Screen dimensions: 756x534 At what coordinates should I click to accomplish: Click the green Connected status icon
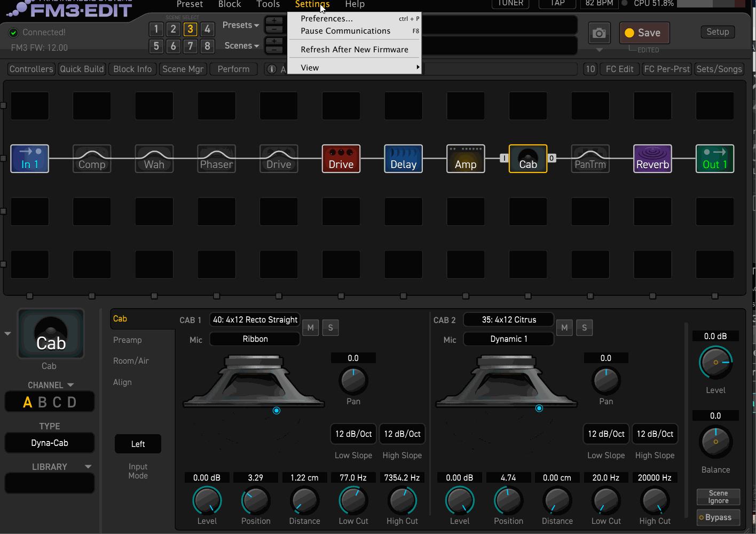pyautogui.click(x=13, y=33)
